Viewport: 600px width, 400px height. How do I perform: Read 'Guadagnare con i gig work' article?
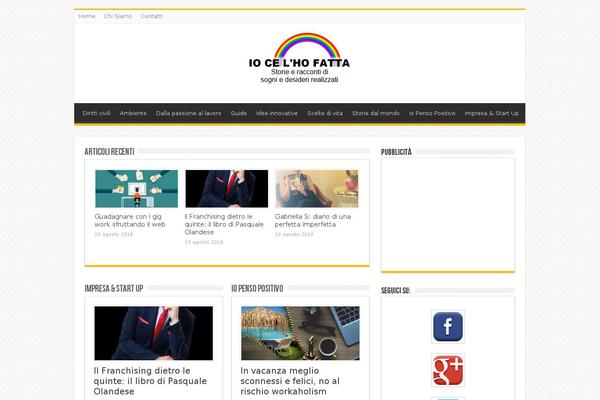click(130, 220)
